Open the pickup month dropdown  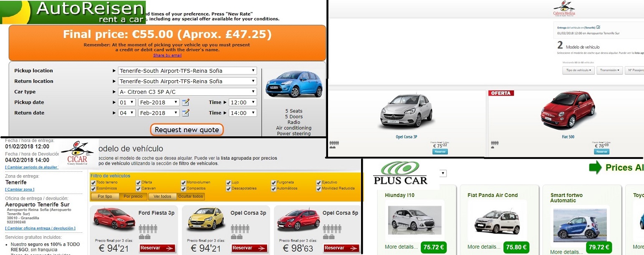coord(159,102)
